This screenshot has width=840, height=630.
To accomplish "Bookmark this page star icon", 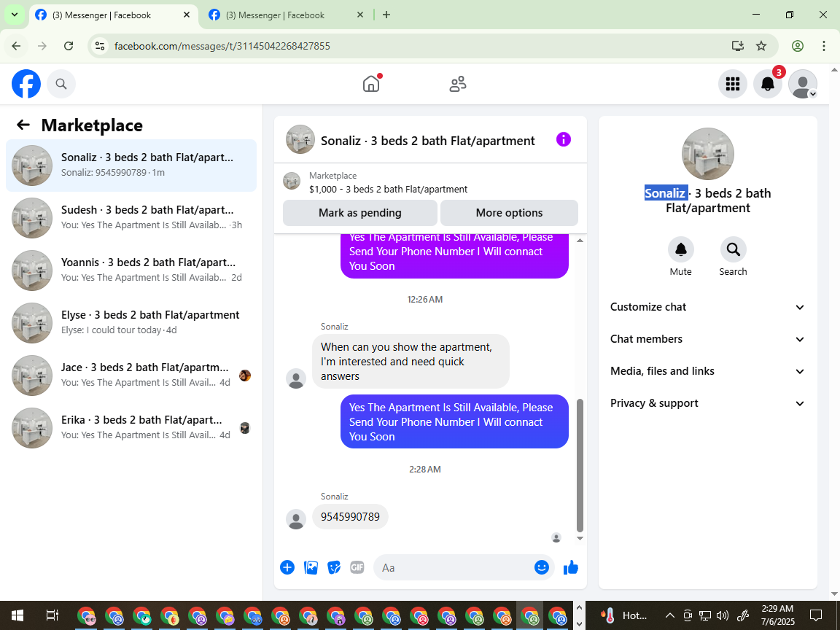I will click(761, 46).
